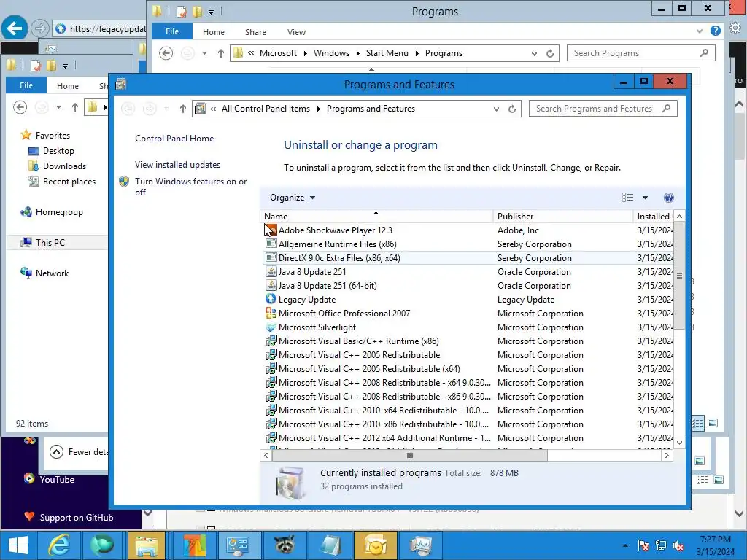The image size is (747, 560).
Task: Switch to Share tab in Programs window
Action: (x=255, y=32)
